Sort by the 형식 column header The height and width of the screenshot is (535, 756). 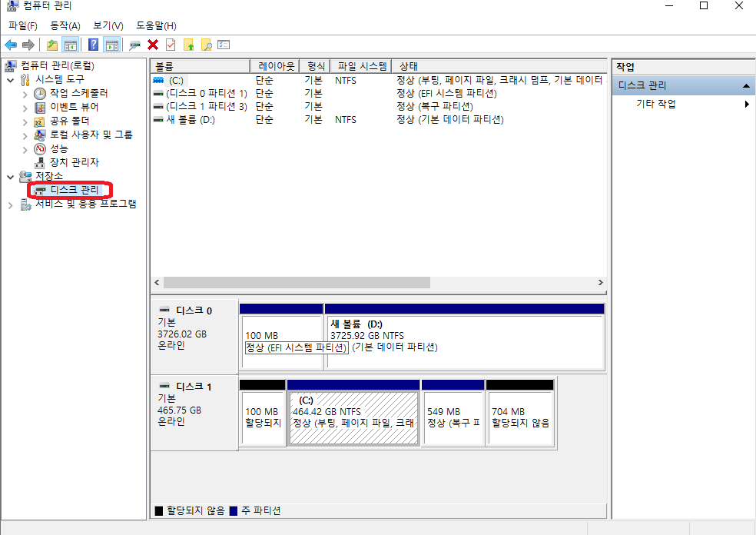click(x=315, y=66)
